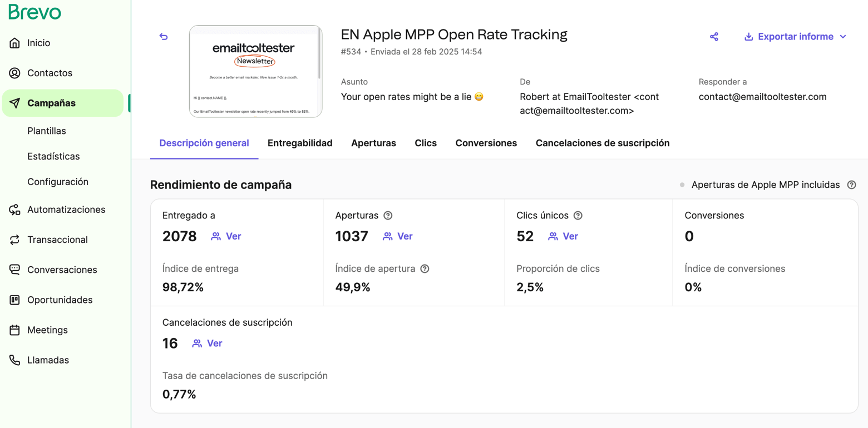Click help icon next to Aperturas

tap(388, 215)
